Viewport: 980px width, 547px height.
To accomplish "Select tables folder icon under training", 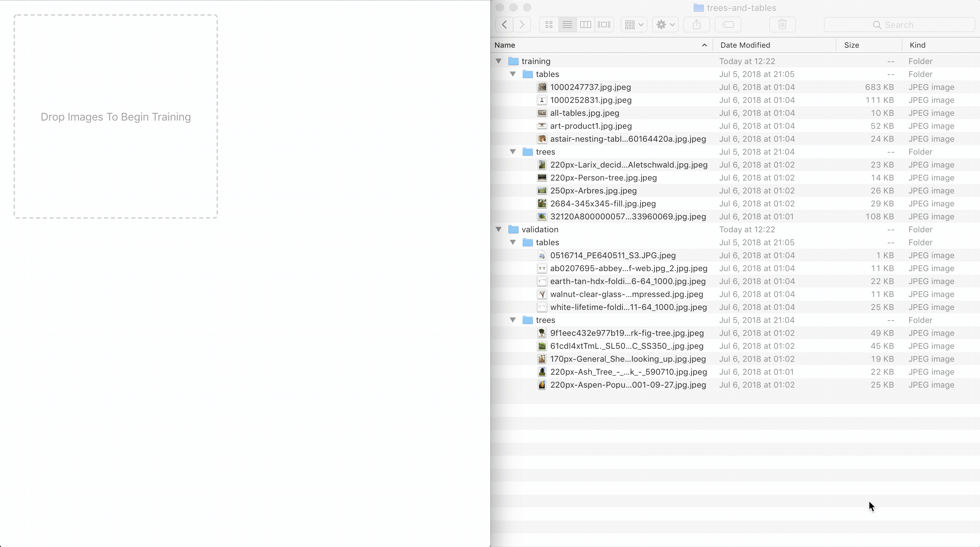I will tap(527, 74).
